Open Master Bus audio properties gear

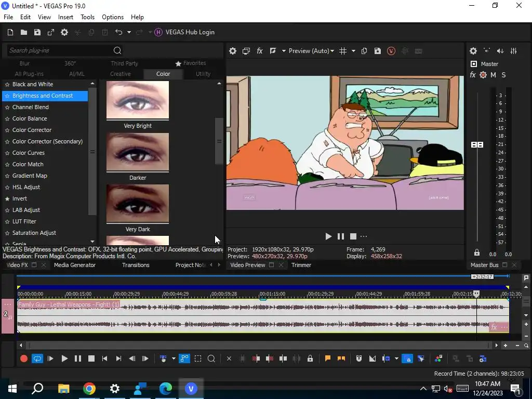473,51
